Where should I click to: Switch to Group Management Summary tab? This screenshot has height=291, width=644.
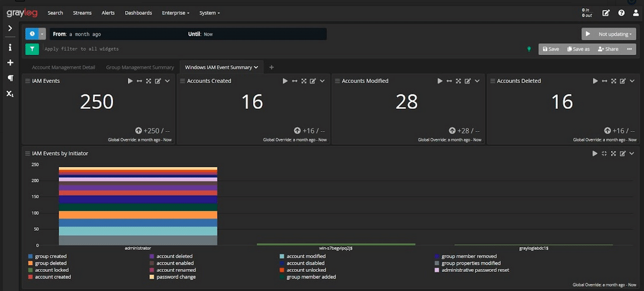140,67
